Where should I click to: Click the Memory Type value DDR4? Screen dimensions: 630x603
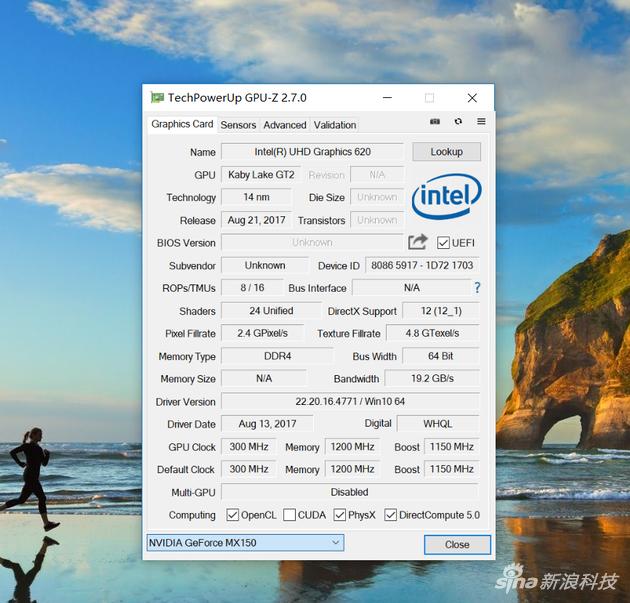click(x=277, y=356)
